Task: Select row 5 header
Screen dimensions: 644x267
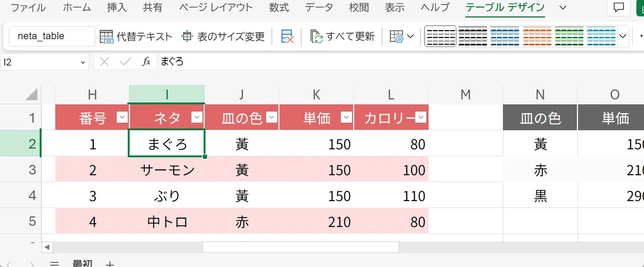Action: click(20, 221)
